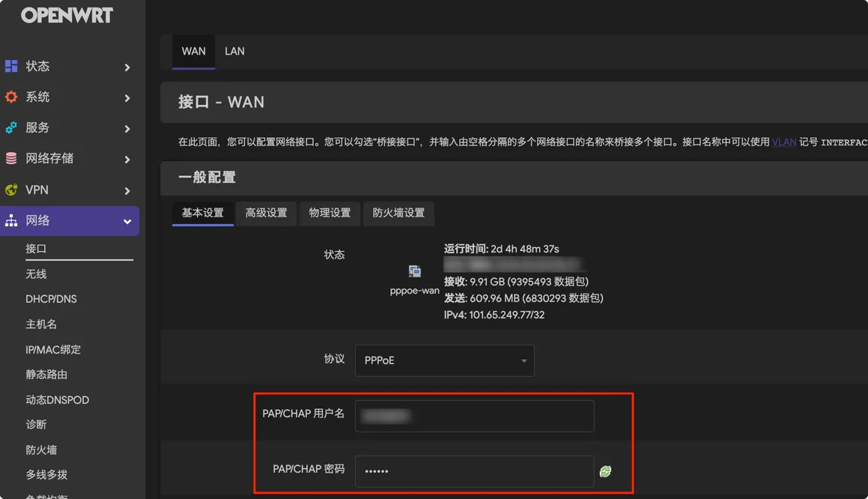Go to DHCP/DNS submenu item
The width and height of the screenshot is (868, 499).
click(51, 299)
